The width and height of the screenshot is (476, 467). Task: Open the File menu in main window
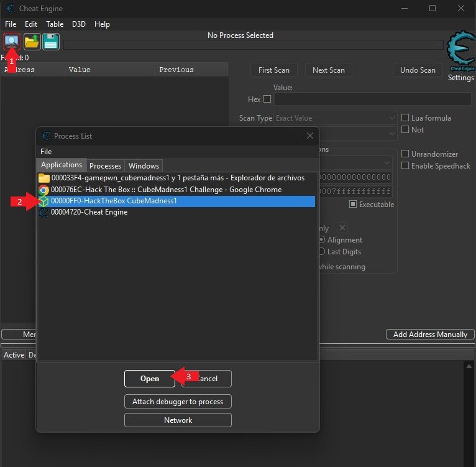pyautogui.click(x=11, y=24)
